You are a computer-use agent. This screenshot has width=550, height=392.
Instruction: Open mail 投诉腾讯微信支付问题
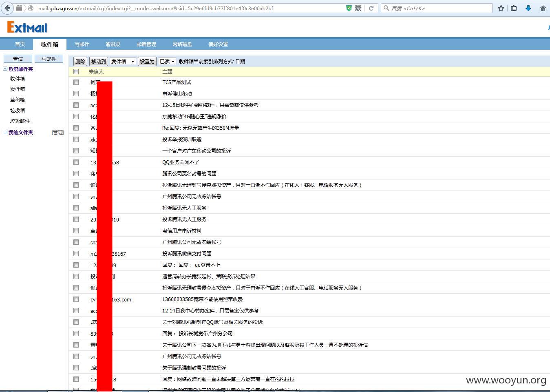tap(187, 253)
